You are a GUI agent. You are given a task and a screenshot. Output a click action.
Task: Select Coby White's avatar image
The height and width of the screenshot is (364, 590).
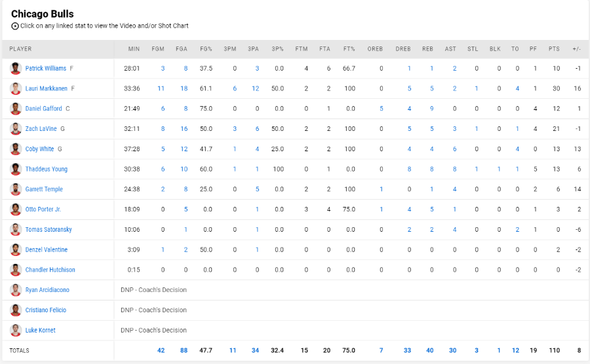coord(16,149)
